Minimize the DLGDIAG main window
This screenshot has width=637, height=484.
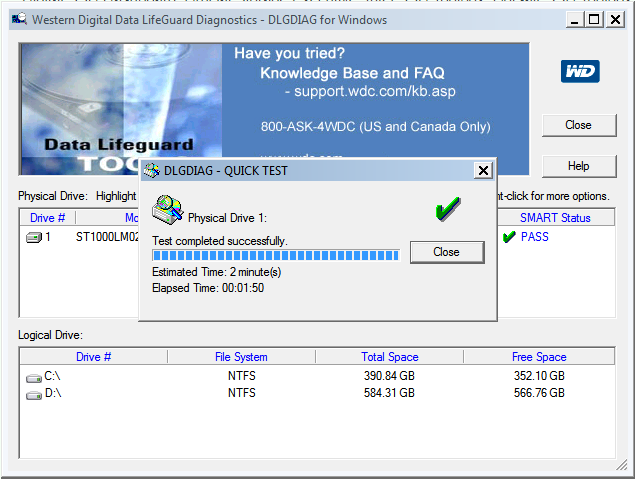[x=574, y=20]
